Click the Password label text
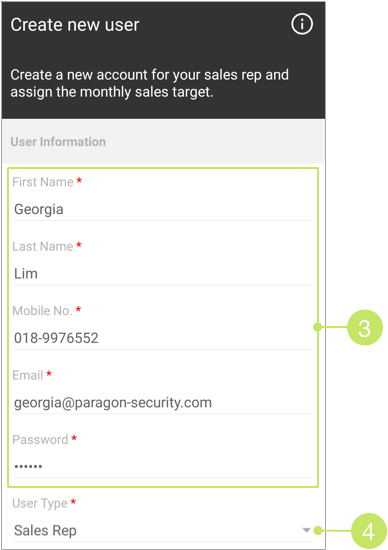 click(x=40, y=440)
